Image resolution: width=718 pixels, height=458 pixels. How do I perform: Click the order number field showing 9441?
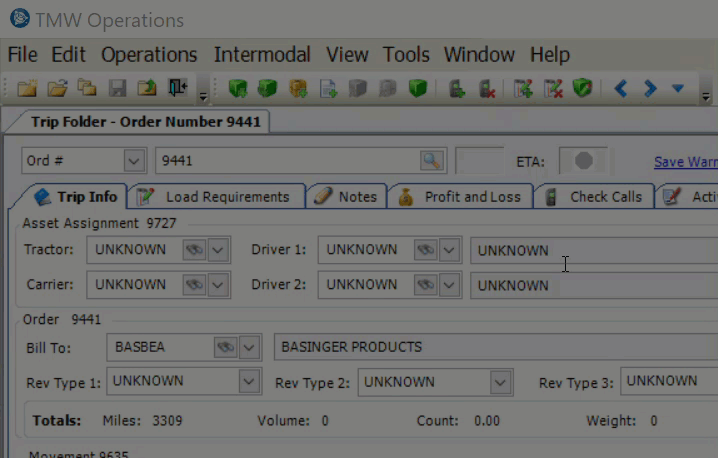tap(288, 161)
